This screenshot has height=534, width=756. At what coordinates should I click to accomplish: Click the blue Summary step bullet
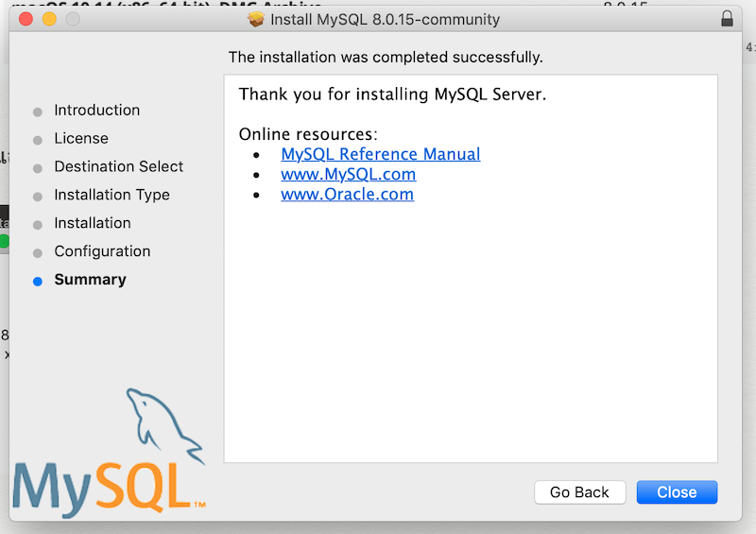[38, 282]
